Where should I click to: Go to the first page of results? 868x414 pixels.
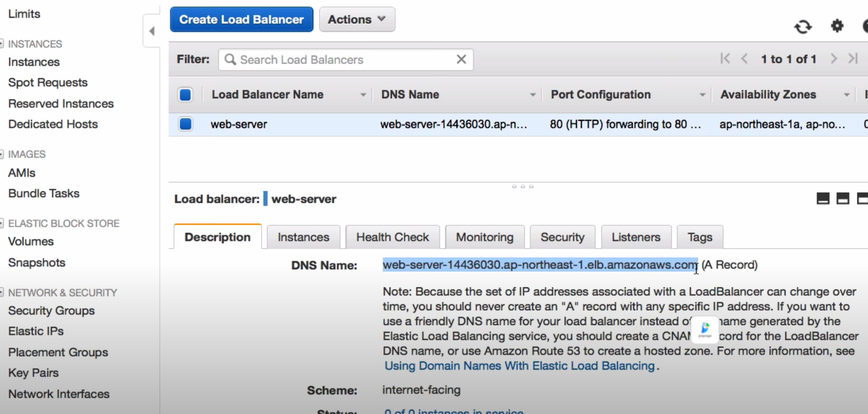[725, 59]
